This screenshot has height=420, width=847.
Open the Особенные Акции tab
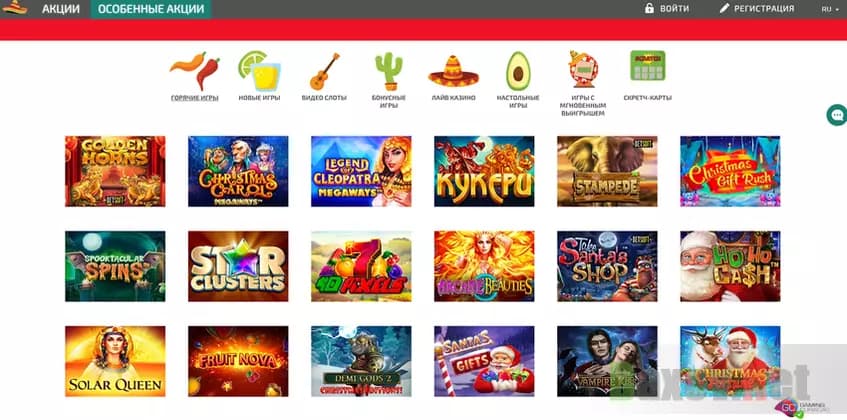(151, 9)
